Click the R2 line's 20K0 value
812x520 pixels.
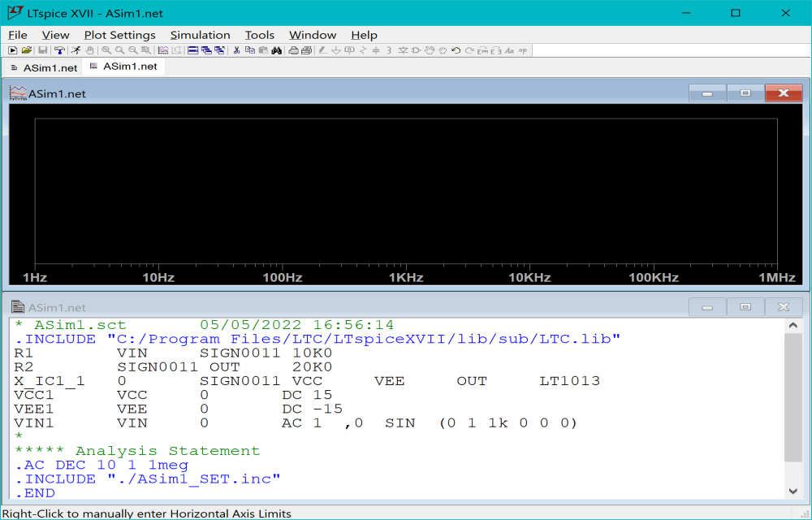pos(313,367)
